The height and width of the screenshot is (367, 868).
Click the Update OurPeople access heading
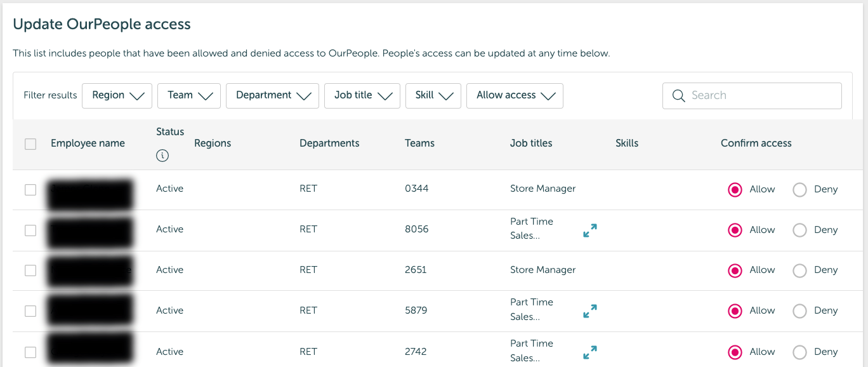pyautogui.click(x=102, y=25)
